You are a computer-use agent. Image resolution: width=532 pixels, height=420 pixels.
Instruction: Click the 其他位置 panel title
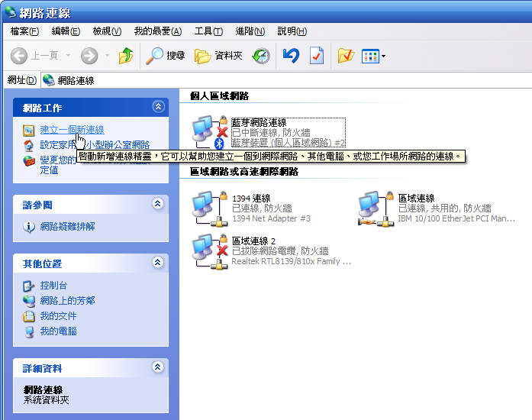click(42, 264)
